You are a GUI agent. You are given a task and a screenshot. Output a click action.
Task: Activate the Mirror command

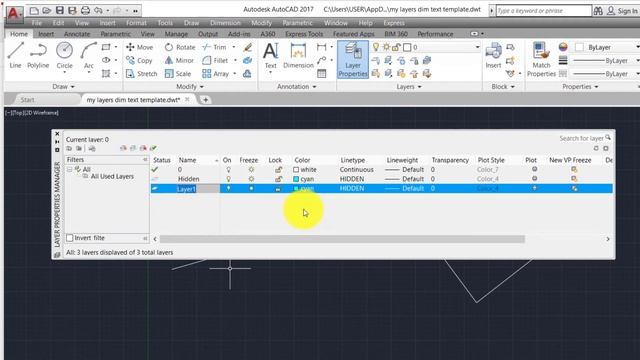tap(179, 60)
